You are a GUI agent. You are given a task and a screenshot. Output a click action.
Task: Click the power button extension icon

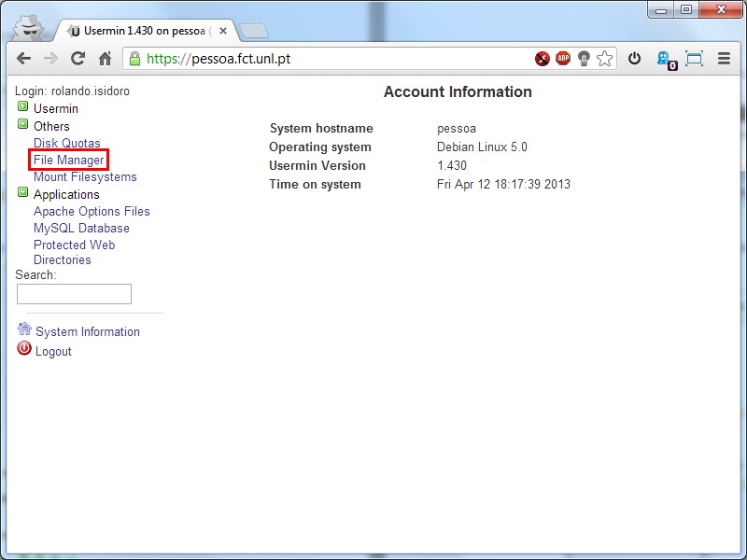click(635, 58)
